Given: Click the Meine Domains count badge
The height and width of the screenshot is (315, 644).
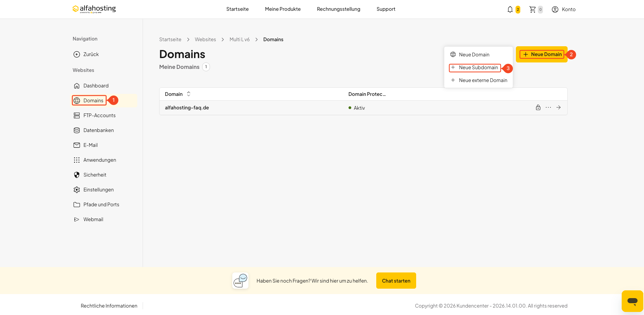Looking at the screenshot, I should coord(206,67).
